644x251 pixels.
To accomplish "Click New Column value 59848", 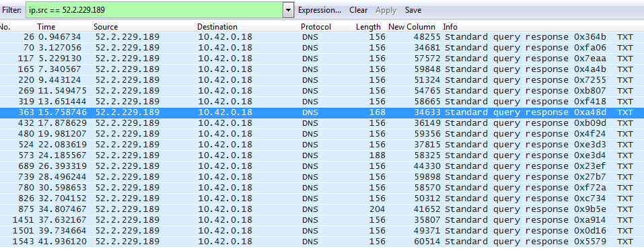I will click(x=427, y=69).
